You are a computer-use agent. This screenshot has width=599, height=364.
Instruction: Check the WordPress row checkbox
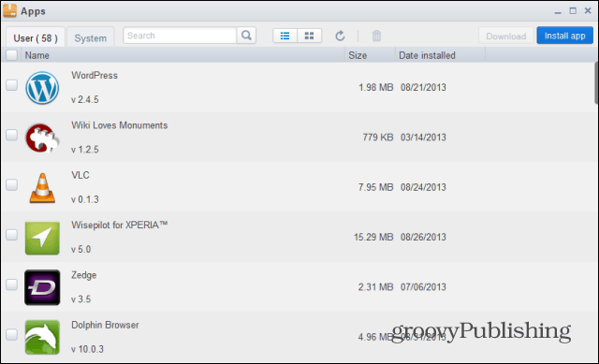point(12,85)
